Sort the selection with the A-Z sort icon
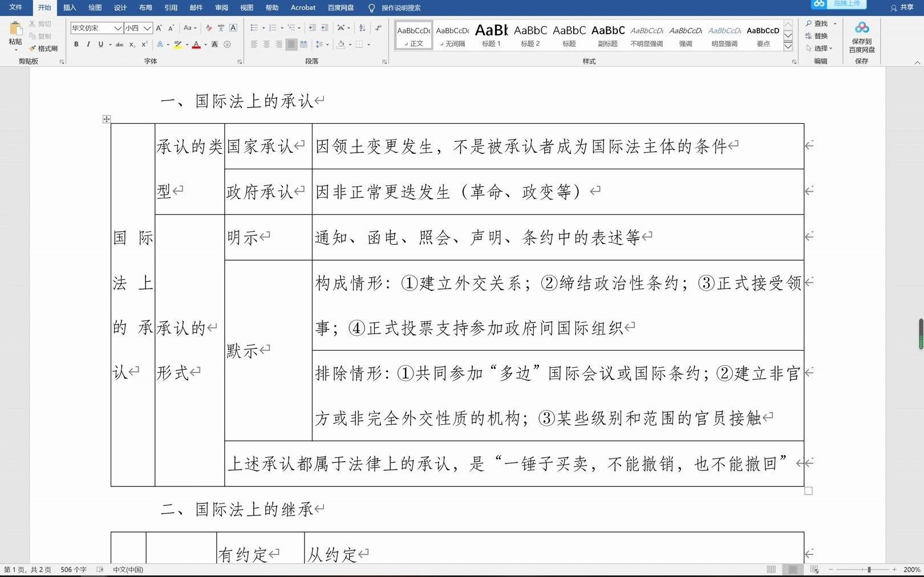 [x=362, y=28]
